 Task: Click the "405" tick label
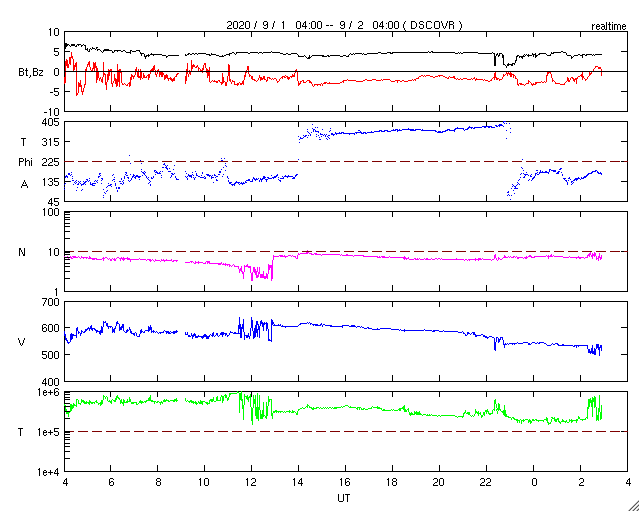click(51, 122)
